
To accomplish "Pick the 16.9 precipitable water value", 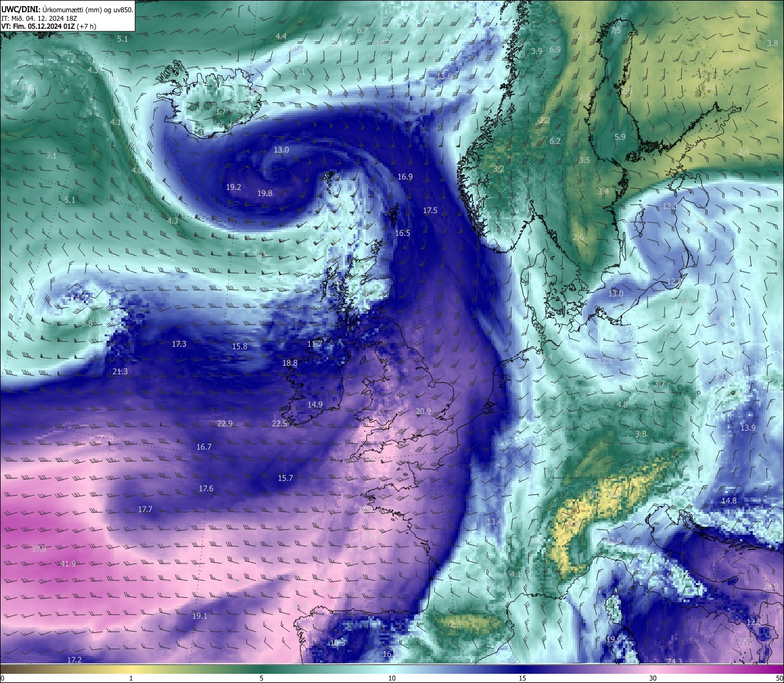I will pos(405,176).
